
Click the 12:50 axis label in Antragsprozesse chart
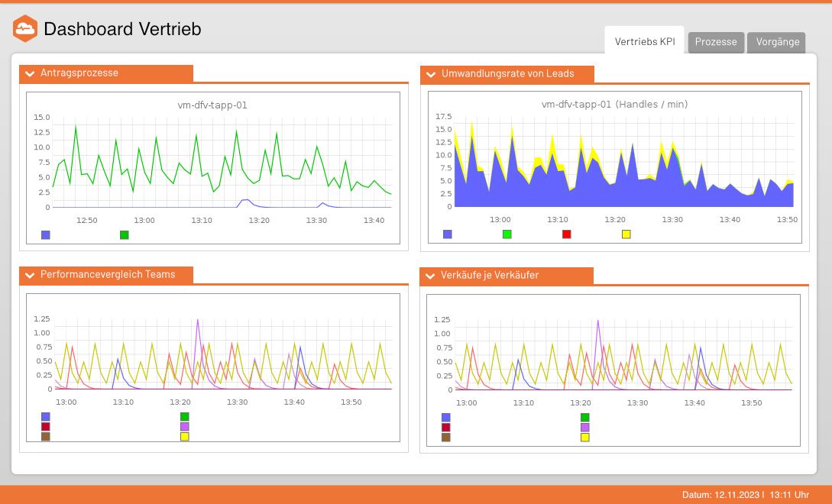point(87,220)
